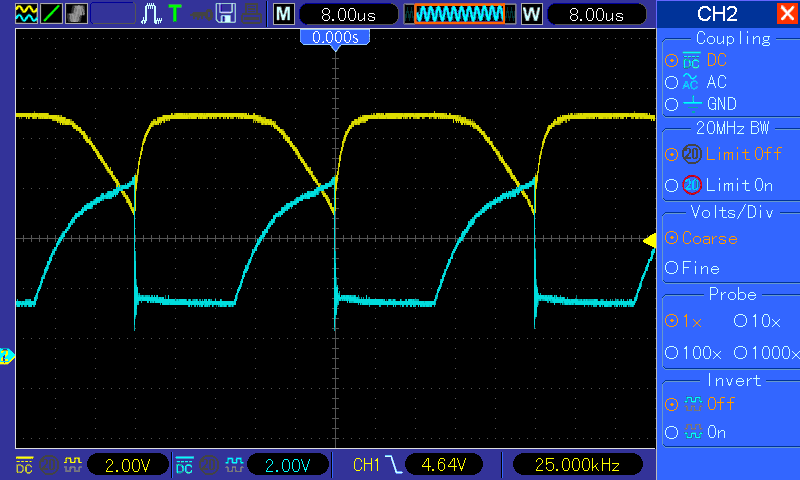Set probe attenuation to 10x
The height and width of the screenshot is (480, 800).
[740, 321]
